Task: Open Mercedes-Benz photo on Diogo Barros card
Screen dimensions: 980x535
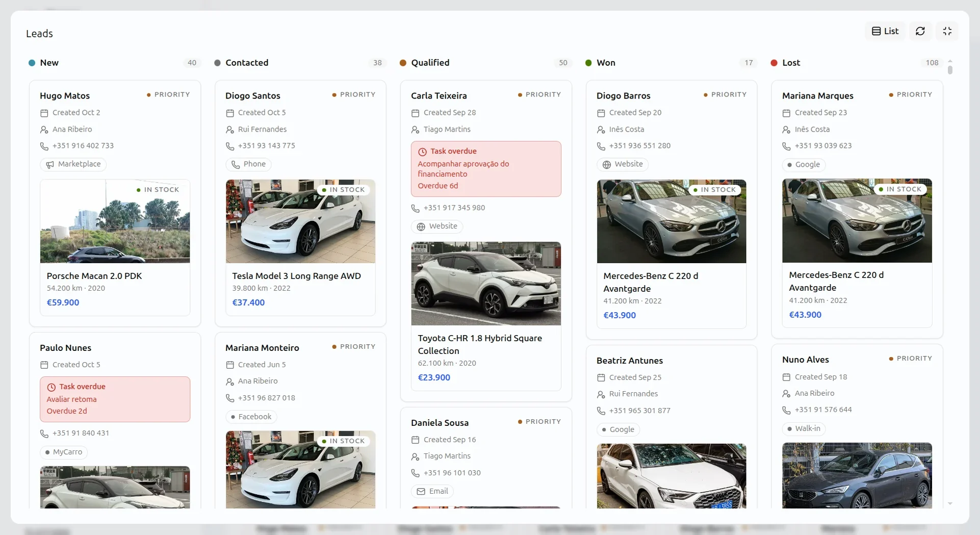Action: tap(672, 221)
